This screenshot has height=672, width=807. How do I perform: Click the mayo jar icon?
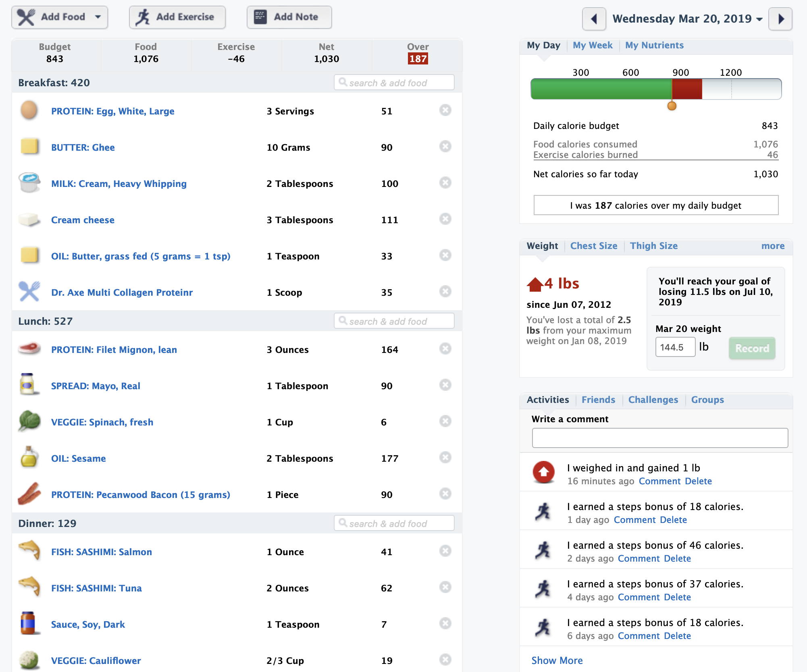[x=28, y=384]
